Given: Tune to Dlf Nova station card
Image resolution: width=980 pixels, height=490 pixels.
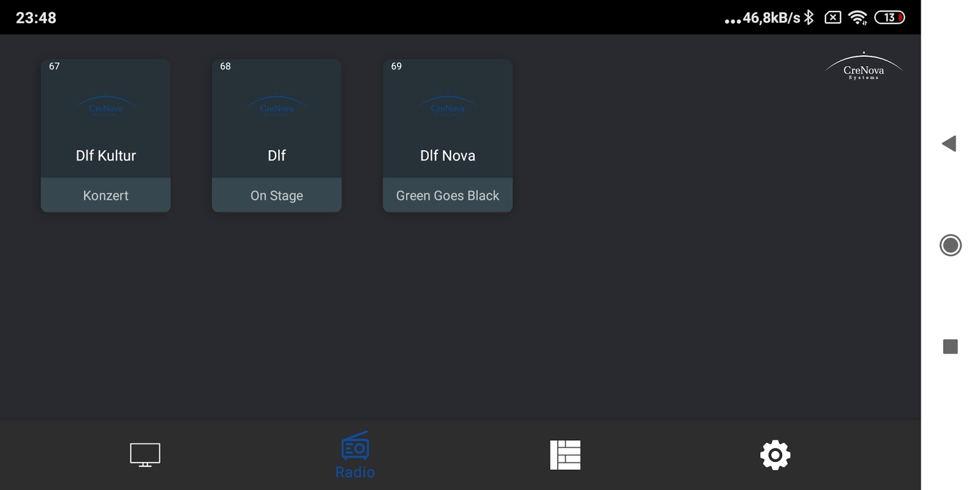Looking at the screenshot, I should (448, 135).
